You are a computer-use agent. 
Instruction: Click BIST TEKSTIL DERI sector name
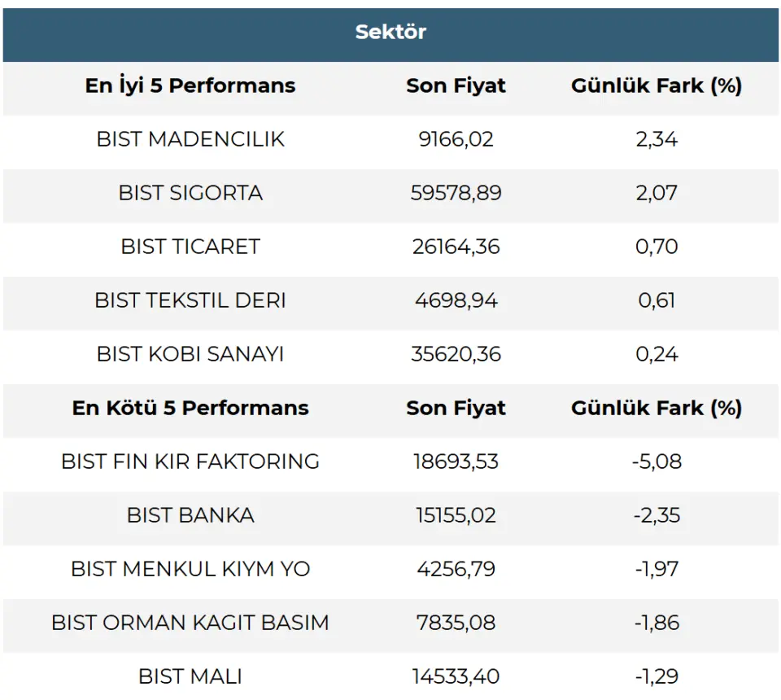(x=190, y=300)
